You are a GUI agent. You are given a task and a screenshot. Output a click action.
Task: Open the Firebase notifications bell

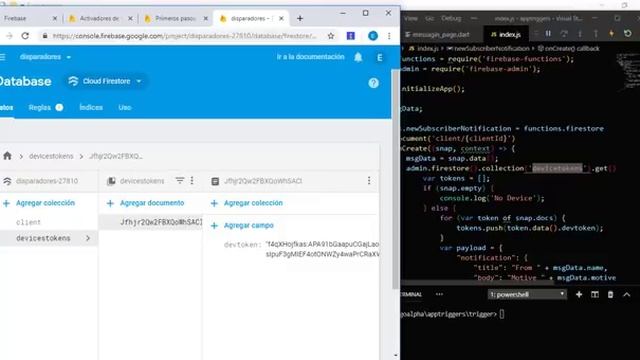358,57
